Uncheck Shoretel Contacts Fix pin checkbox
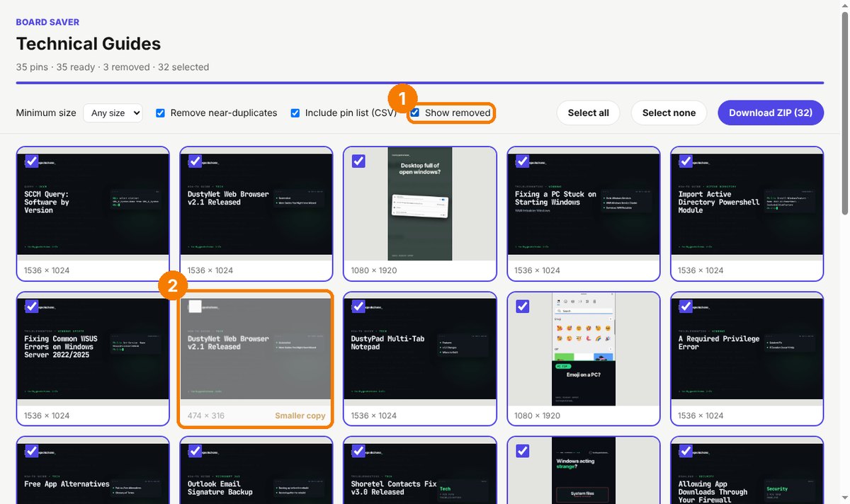The width and height of the screenshot is (850, 504). 358,451
